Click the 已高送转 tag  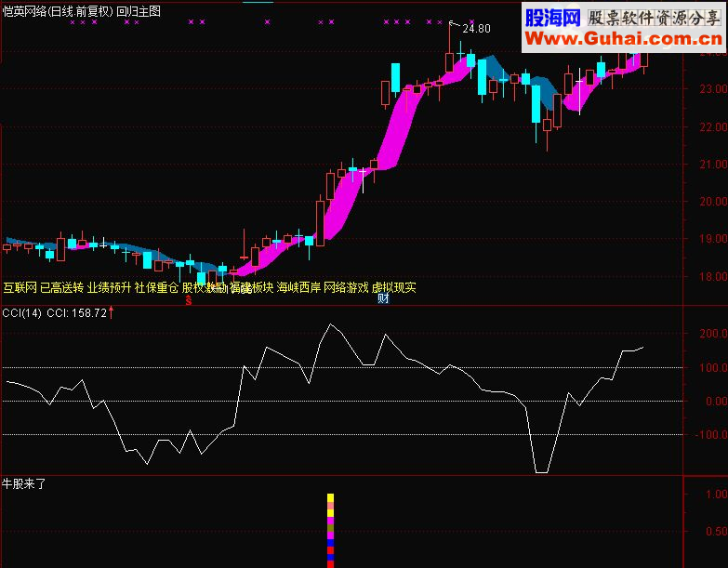point(61,287)
